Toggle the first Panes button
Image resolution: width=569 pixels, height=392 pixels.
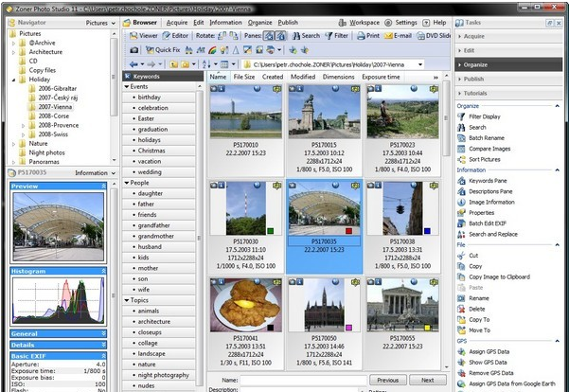(x=269, y=36)
